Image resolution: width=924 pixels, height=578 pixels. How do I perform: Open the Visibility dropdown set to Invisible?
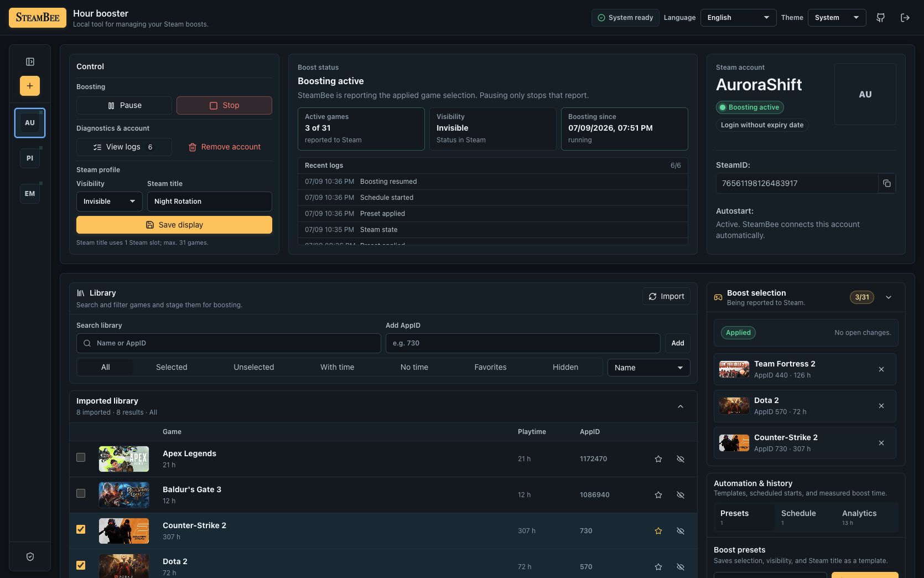pos(109,202)
